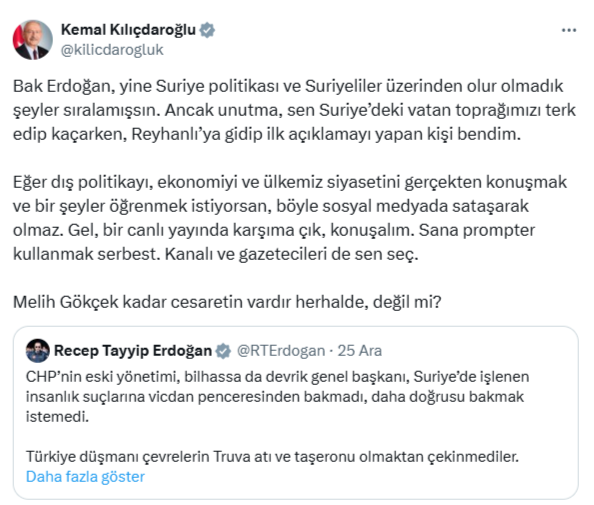Click the sentence Kanalı ve gazetecileri de sen seç

point(291,254)
